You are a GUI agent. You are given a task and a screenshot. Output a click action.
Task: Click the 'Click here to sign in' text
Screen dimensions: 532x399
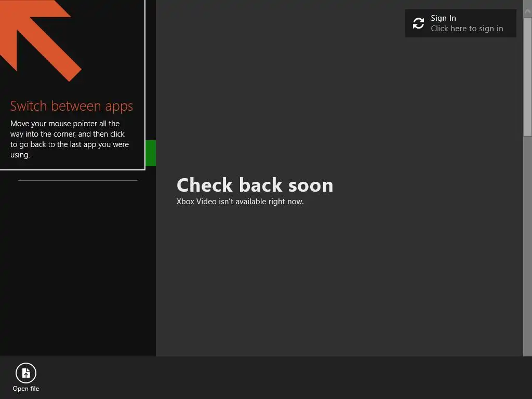(467, 29)
